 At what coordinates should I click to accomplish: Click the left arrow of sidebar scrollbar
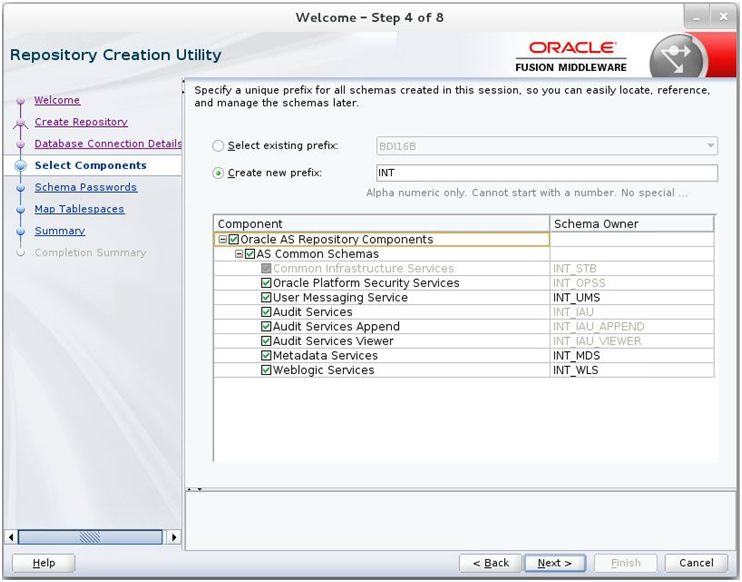click(11, 537)
